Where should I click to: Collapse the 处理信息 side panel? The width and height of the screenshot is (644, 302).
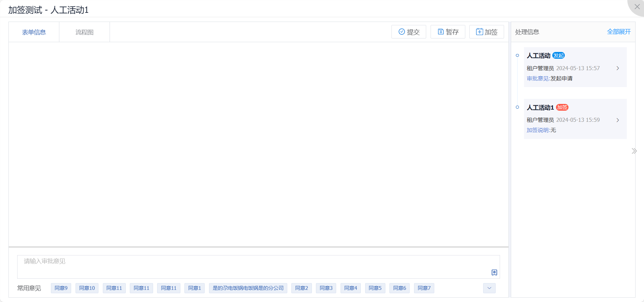click(x=634, y=151)
